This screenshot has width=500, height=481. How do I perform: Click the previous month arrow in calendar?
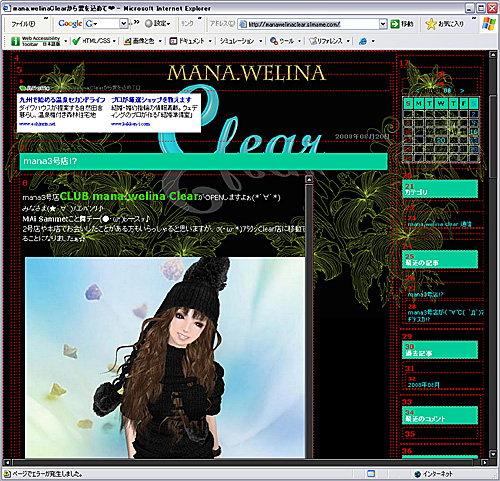pos(418,91)
